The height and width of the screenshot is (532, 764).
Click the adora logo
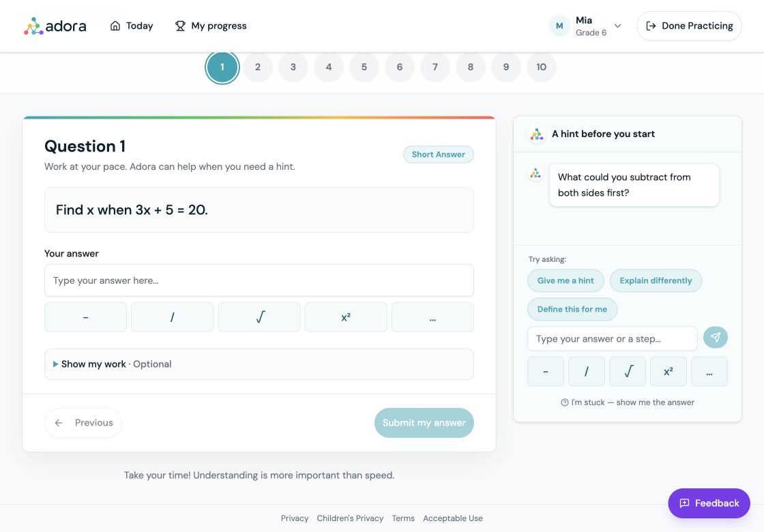55,26
